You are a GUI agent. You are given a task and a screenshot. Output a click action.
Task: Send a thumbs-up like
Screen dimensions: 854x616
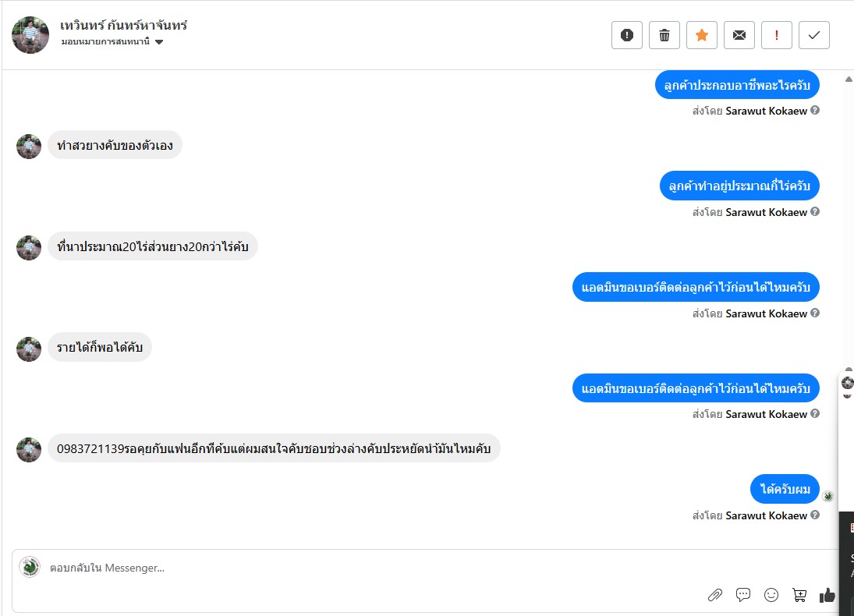point(827,595)
